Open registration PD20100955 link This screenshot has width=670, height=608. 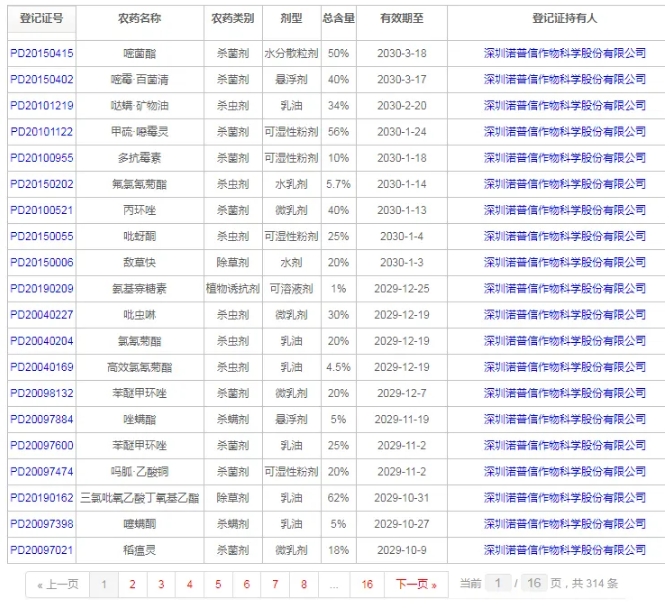[x=42, y=158]
